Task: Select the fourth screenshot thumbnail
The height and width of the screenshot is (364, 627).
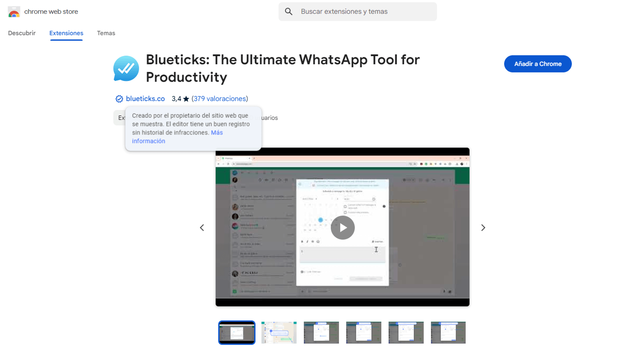Action: [363, 332]
